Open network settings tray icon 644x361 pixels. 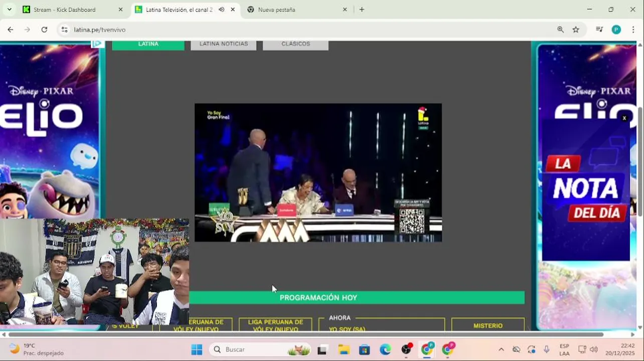[582, 349]
